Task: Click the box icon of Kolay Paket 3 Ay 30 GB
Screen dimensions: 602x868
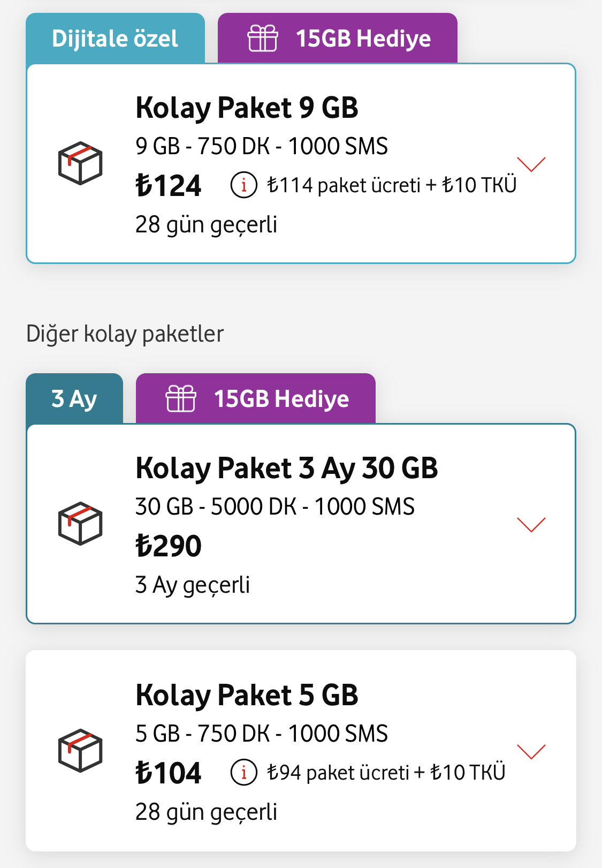Action: click(80, 524)
